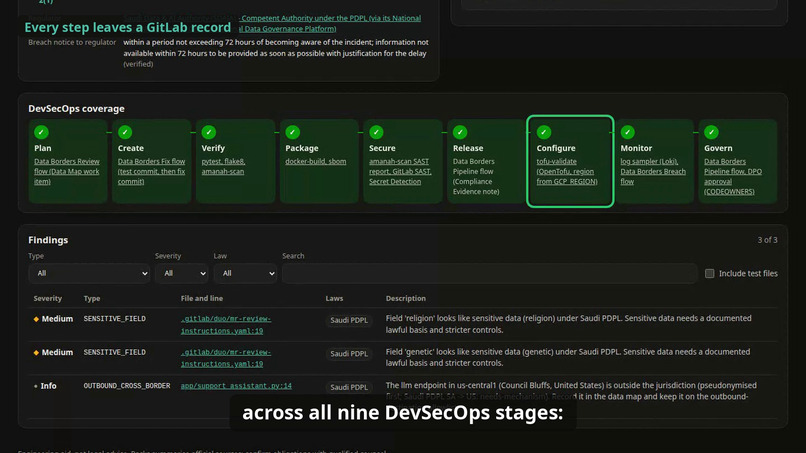Click the Monitor stage green checkmark icon
Viewport: 806px width, 453px height.
(x=628, y=132)
